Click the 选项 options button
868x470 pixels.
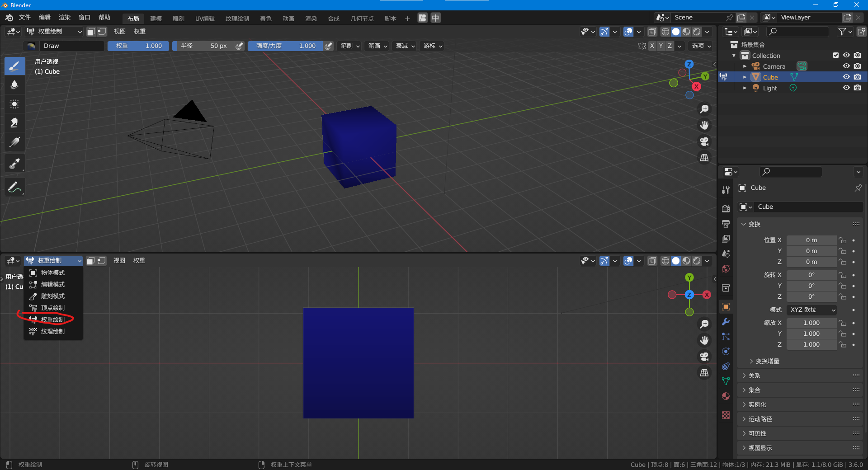pyautogui.click(x=701, y=46)
